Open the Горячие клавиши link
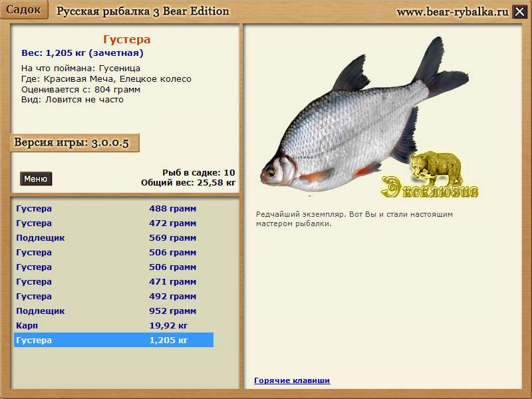 point(292,380)
